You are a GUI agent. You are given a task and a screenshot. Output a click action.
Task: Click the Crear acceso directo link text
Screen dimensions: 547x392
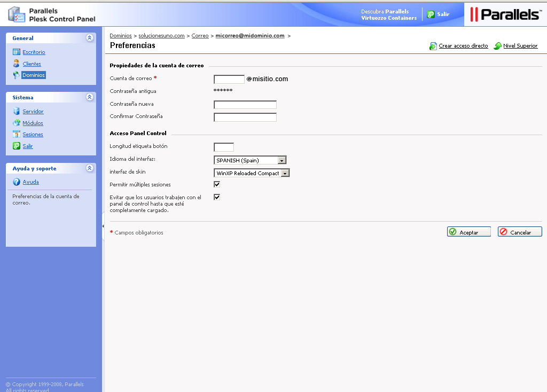(x=463, y=46)
